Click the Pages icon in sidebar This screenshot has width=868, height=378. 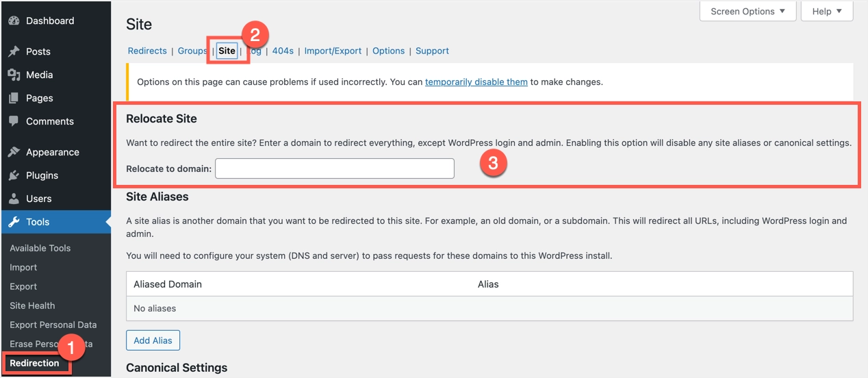point(14,98)
